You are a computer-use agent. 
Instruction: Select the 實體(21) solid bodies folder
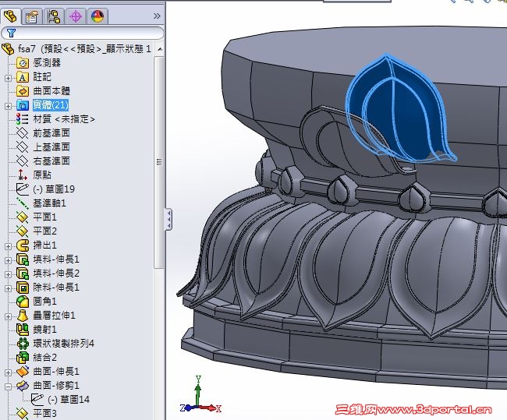tap(51, 105)
